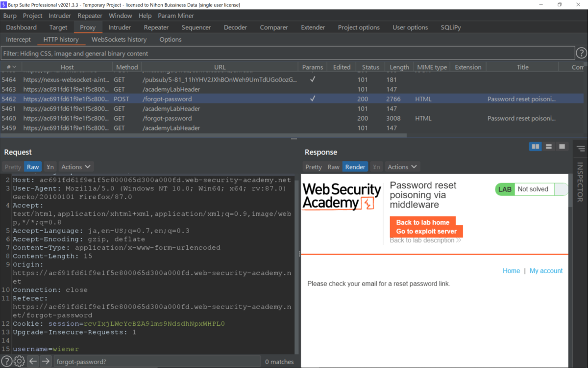
Task: Click Go to exploit server button
Action: coord(426,231)
